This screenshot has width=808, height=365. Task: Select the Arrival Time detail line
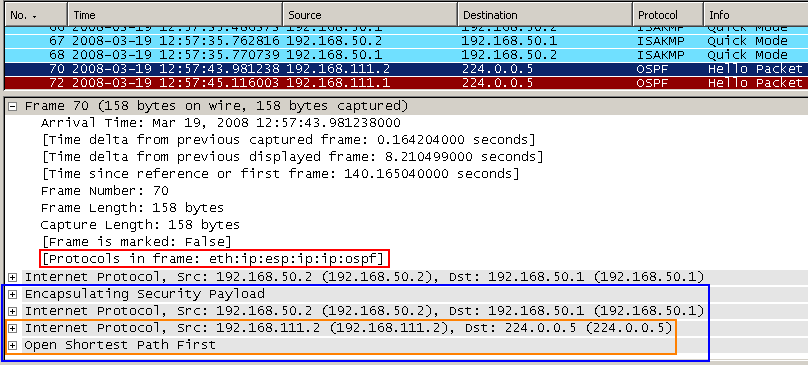coord(221,123)
